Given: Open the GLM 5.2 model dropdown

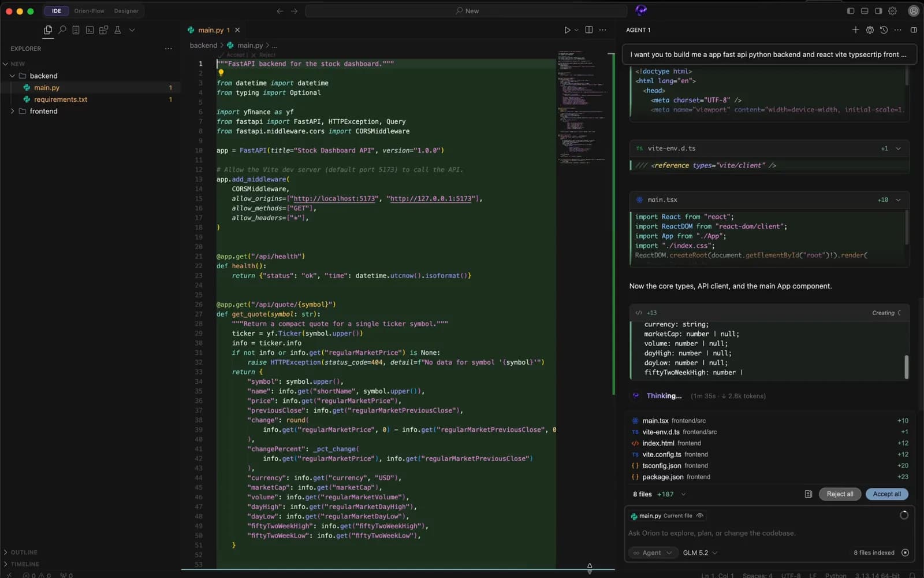Looking at the screenshot, I should click(700, 553).
